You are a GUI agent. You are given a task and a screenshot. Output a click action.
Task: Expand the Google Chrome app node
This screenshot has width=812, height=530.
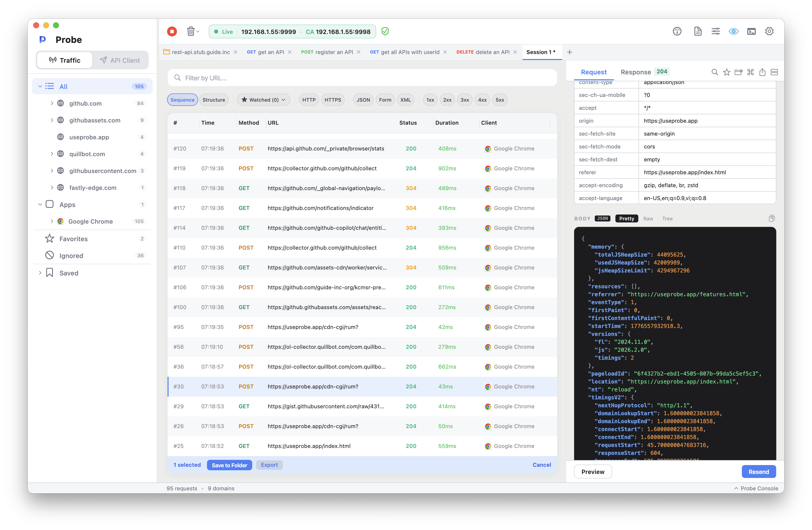52,221
